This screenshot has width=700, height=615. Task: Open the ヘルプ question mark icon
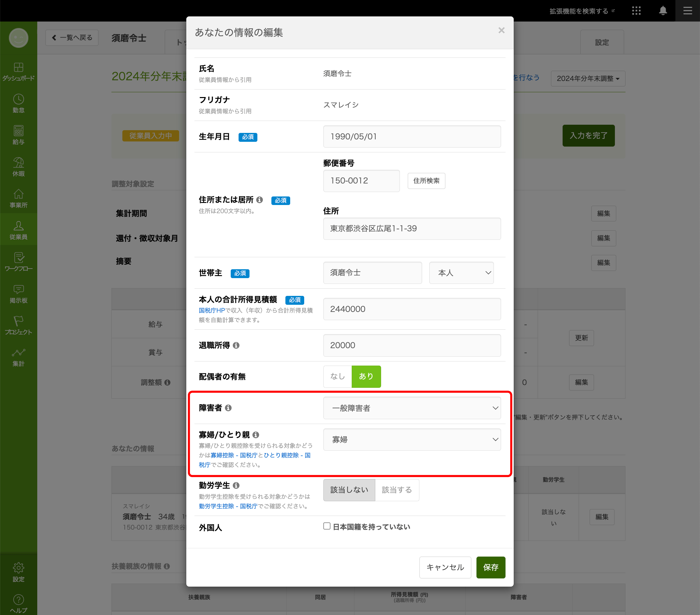click(x=18, y=604)
